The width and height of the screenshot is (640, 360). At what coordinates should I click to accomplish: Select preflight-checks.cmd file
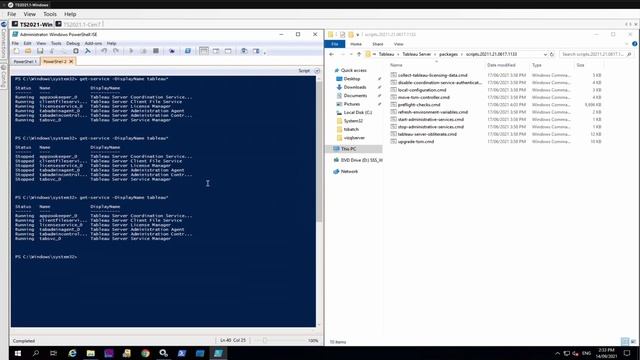[419, 105]
